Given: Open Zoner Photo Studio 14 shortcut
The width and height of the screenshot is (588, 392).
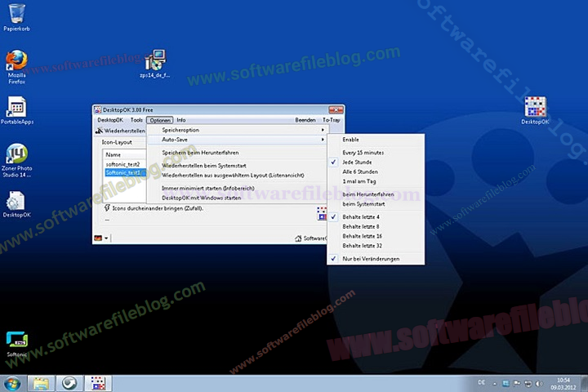Looking at the screenshot, I should pyautogui.click(x=16, y=154).
